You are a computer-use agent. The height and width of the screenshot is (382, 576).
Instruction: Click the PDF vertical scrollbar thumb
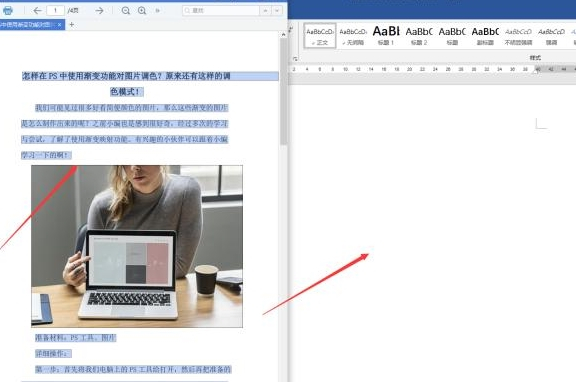pos(283,91)
